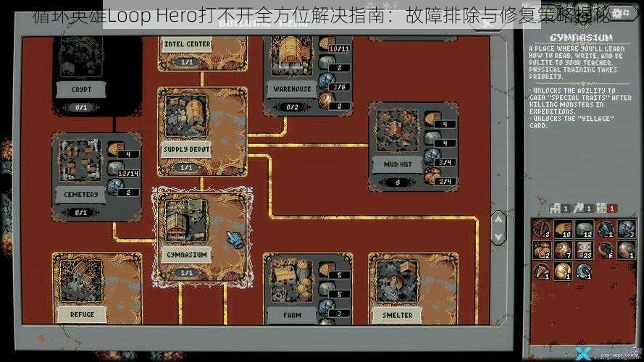Click Cemetery stone cost icon 12/14
The image size is (644, 362).
pyautogui.click(x=115, y=169)
